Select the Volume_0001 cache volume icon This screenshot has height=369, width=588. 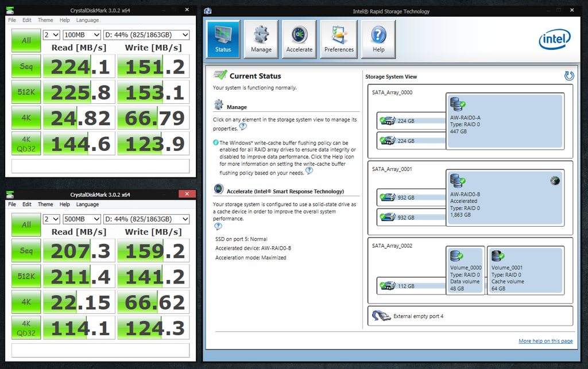(498, 257)
